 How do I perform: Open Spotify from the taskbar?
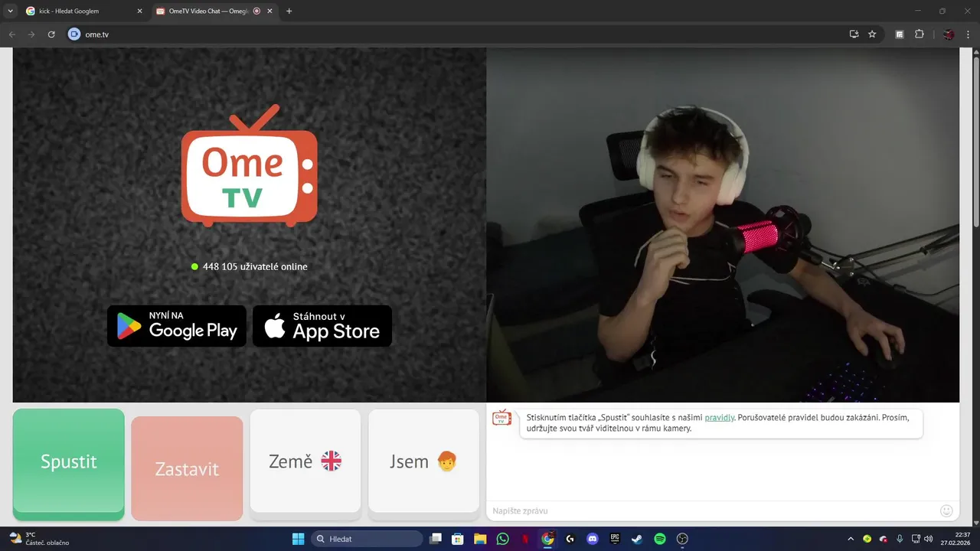[x=660, y=539]
